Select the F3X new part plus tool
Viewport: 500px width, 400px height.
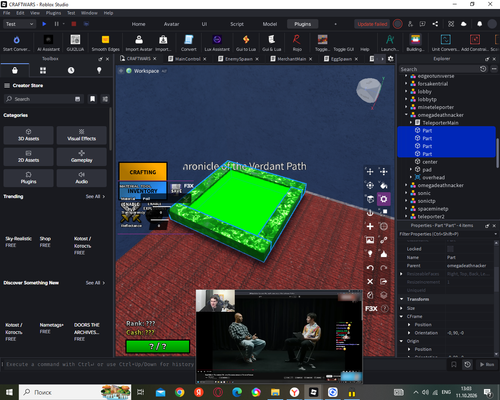(370, 226)
